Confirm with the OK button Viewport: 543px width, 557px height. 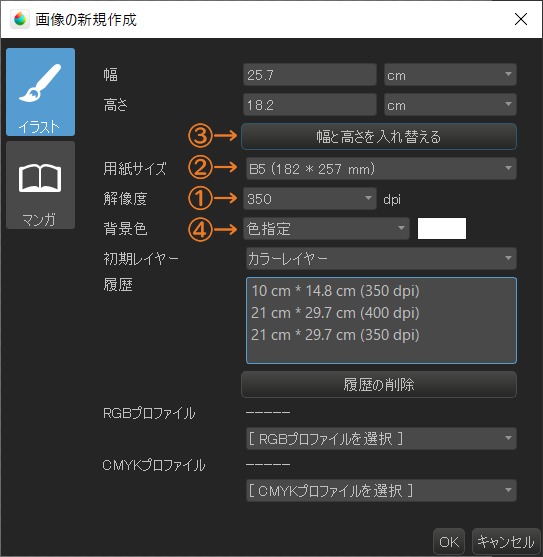[449, 542]
